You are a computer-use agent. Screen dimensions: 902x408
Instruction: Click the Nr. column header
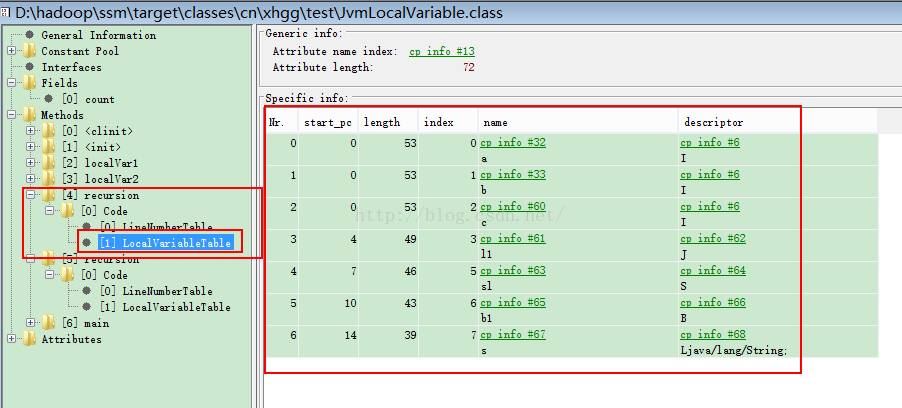click(282, 122)
